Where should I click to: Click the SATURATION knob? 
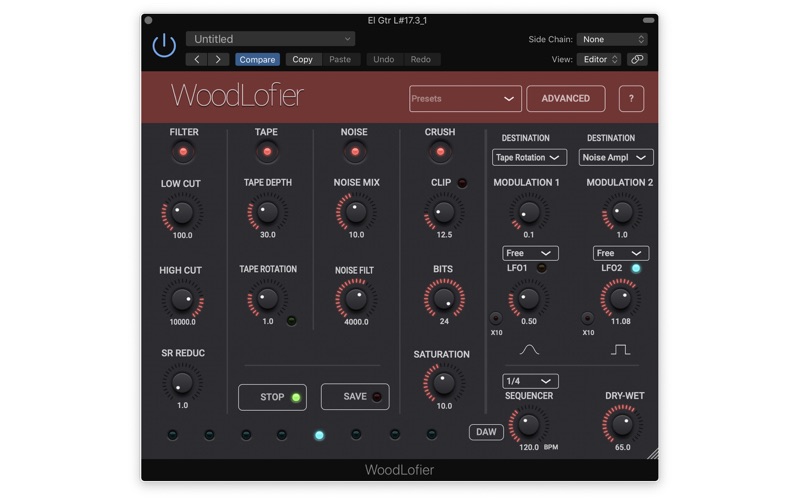[x=444, y=384]
